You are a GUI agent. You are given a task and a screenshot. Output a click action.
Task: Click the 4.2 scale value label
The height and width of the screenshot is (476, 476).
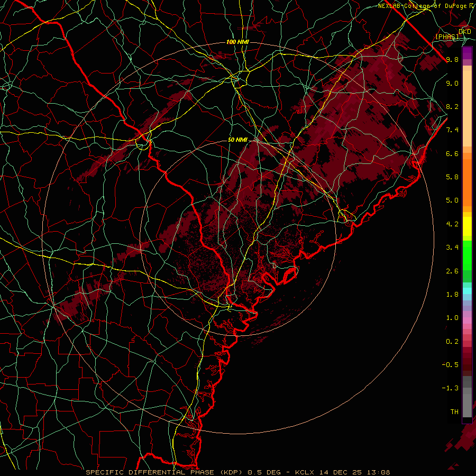pos(452,224)
